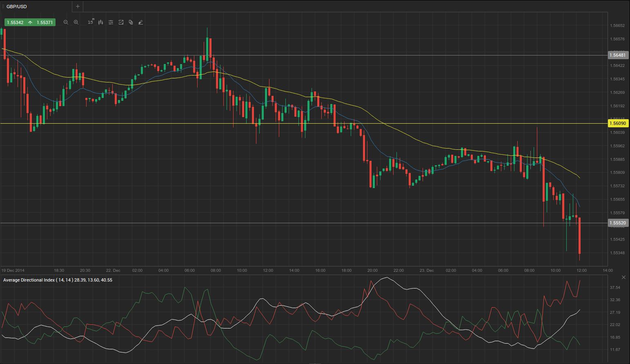Close the Average Directional Index panel
The height and width of the screenshot is (364, 630).
point(623,277)
